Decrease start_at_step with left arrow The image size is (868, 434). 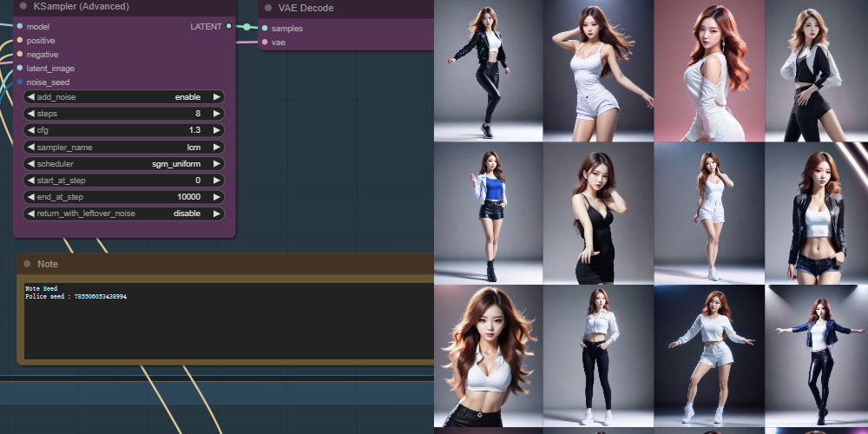(x=30, y=181)
